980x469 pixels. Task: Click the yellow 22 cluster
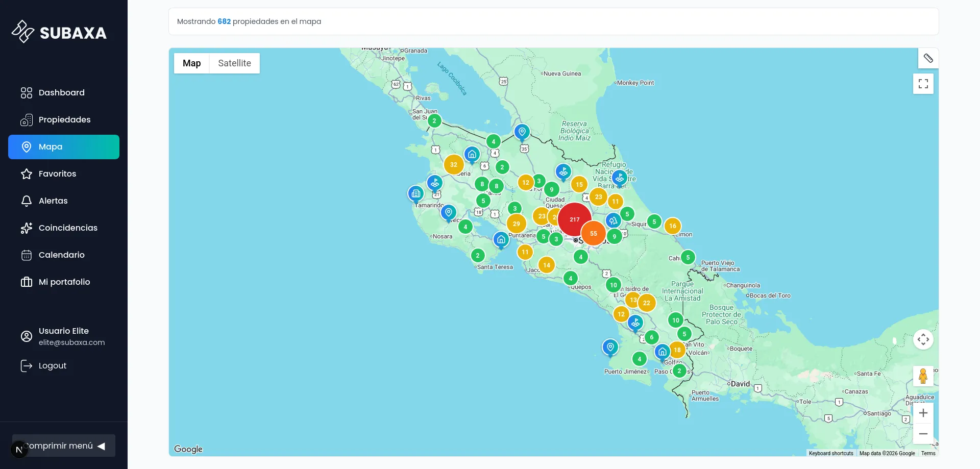click(647, 303)
